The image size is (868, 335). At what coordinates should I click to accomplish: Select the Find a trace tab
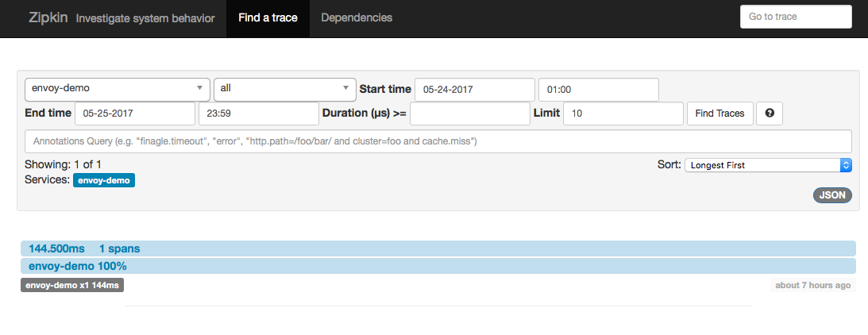(x=268, y=17)
